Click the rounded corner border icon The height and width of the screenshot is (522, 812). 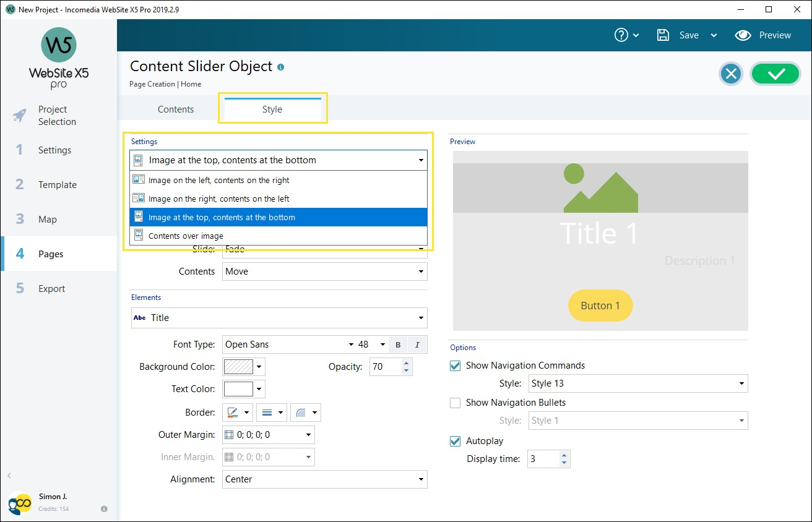[301, 412]
